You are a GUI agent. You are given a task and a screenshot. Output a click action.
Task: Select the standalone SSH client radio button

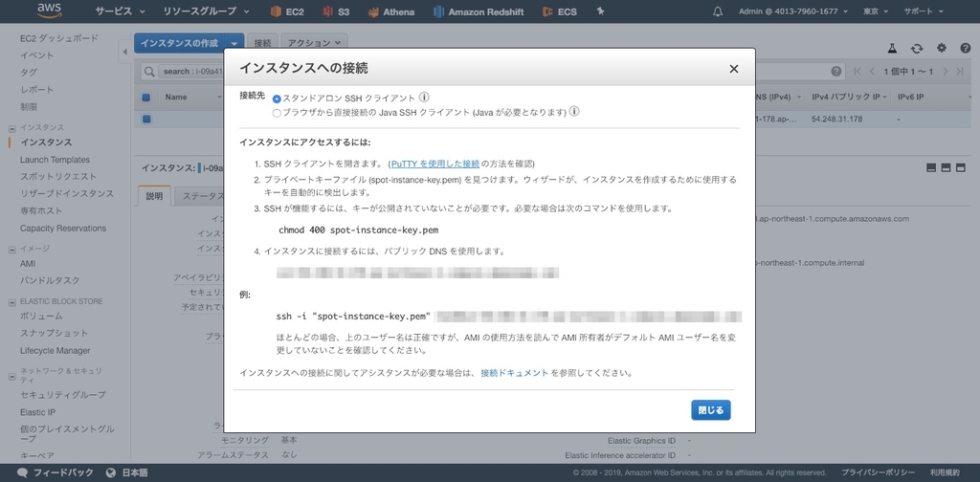pos(277,99)
